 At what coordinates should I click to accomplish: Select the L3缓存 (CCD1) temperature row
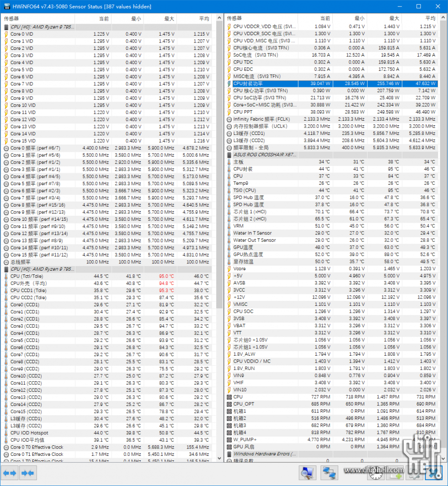(107, 419)
